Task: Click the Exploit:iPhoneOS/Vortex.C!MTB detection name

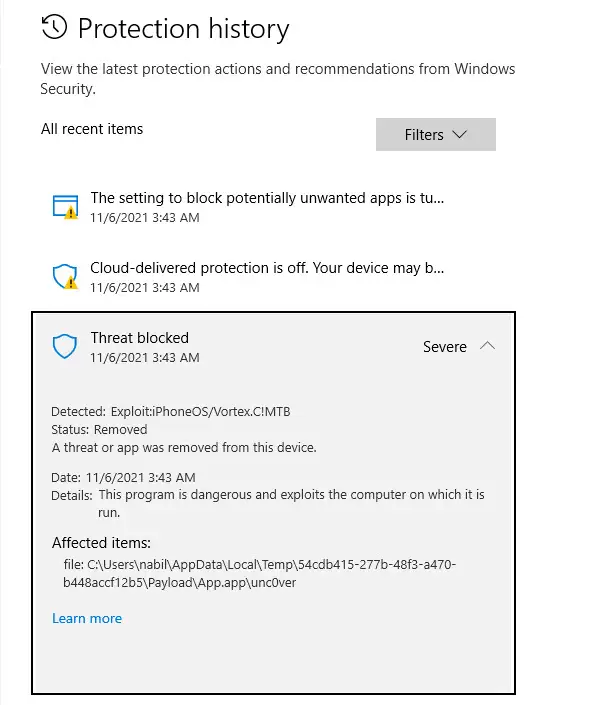Action: [201, 411]
